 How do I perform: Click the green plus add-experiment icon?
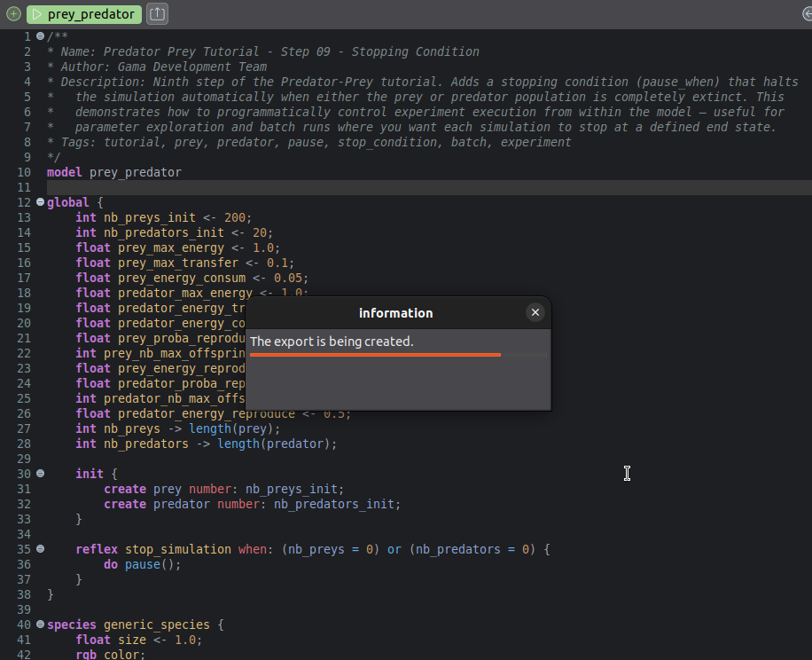pos(14,14)
